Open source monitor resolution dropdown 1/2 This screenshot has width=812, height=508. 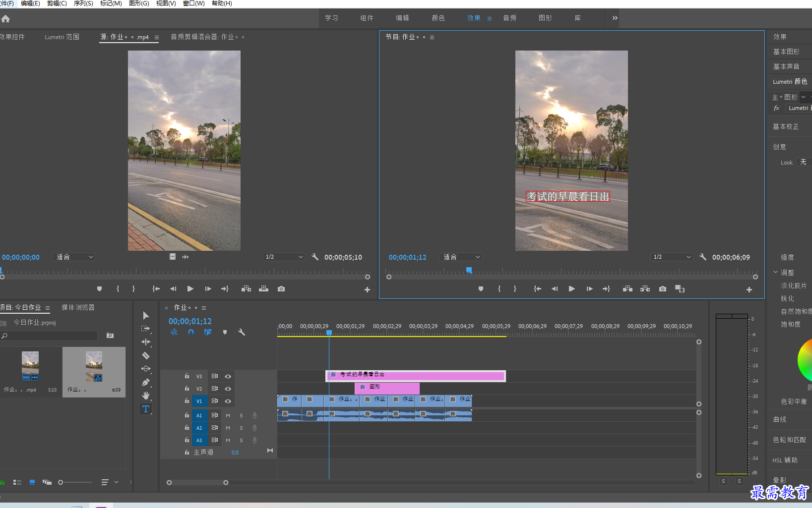click(284, 257)
